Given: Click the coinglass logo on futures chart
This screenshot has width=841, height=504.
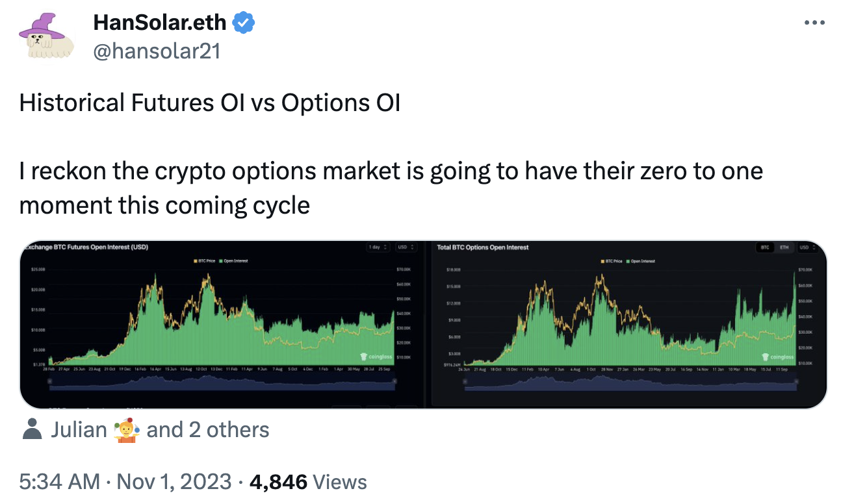Looking at the screenshot, I should 376,357.
